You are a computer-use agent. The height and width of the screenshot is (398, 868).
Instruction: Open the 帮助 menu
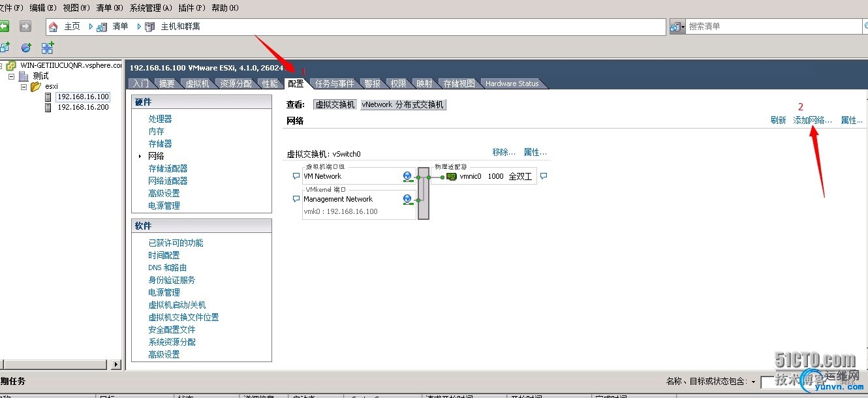pos(225,8)
